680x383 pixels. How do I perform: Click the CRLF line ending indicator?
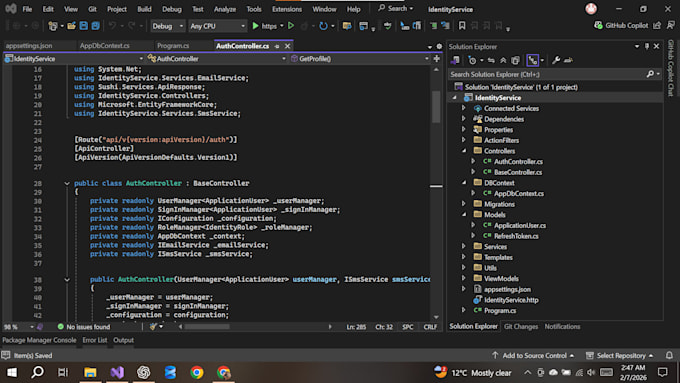[430, 327]
